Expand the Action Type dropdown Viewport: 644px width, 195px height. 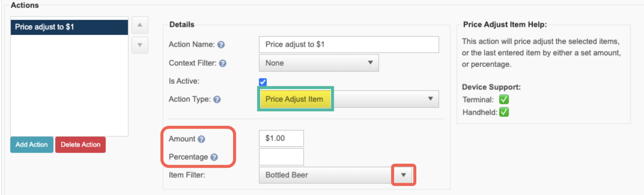click(349, 99)
